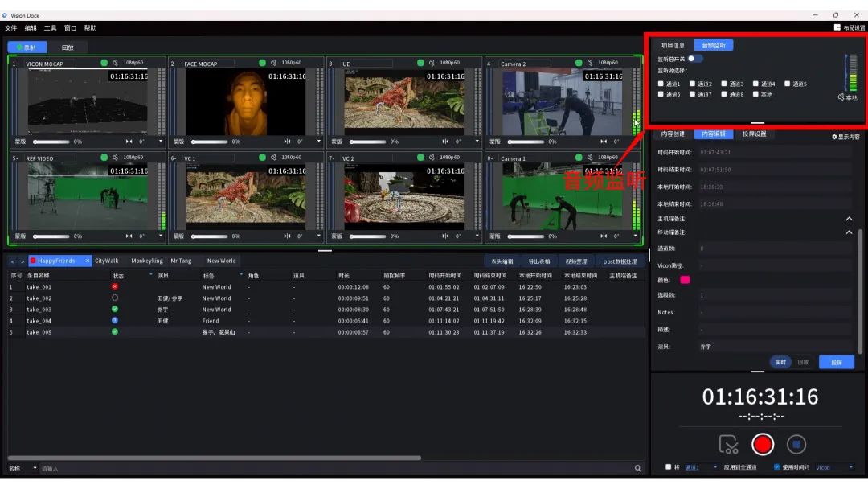This screenshot has height=489, width=868.
Task: Mute audio on VICON MOCAP channel
Action: click(115, 63)
